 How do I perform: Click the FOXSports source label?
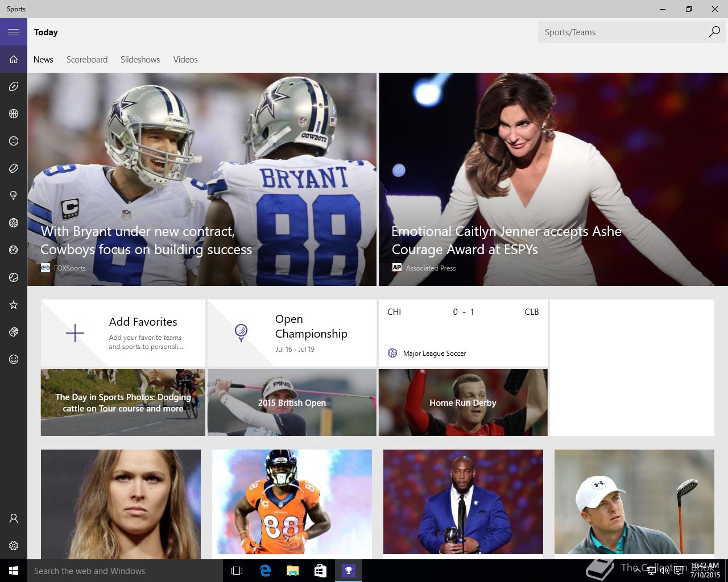coord(69,268)
